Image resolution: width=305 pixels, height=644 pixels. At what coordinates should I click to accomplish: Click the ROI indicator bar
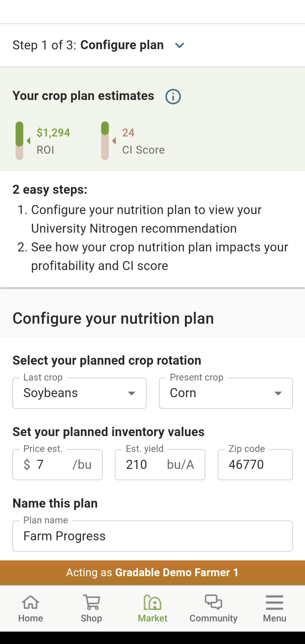(19, 141)
